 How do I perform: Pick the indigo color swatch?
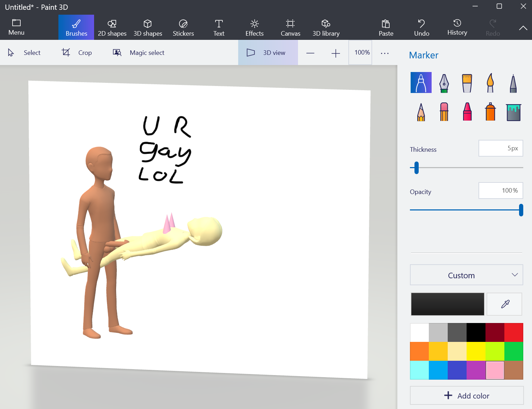coord(457,370)
